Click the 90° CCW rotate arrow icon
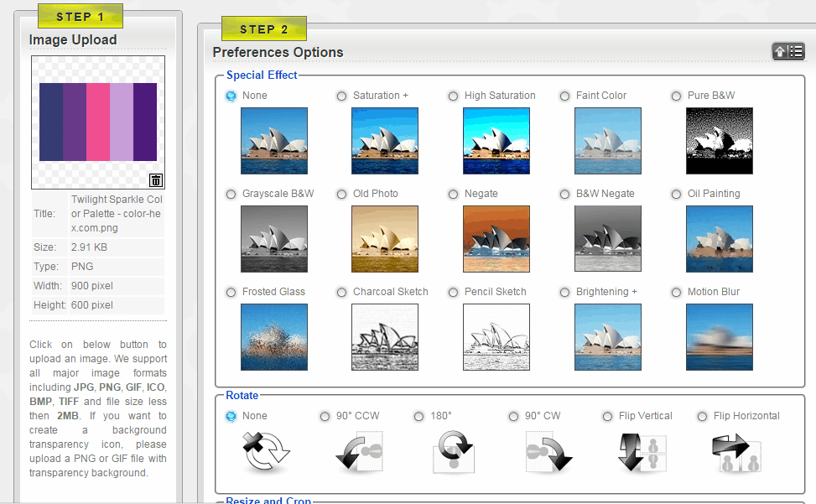Image resolution: width=816 pixels, height=504 pixels. (x=360, y=451)
